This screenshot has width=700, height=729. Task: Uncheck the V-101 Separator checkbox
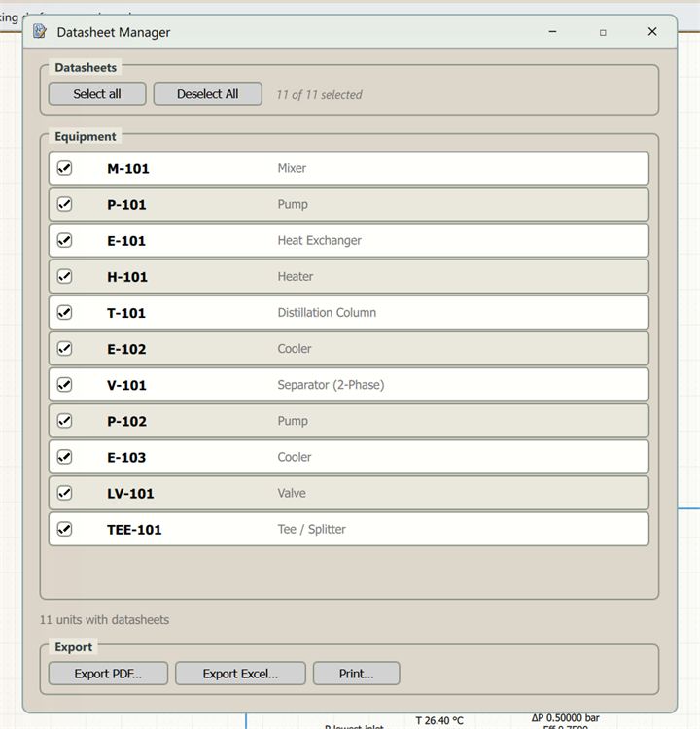point(64,385)
